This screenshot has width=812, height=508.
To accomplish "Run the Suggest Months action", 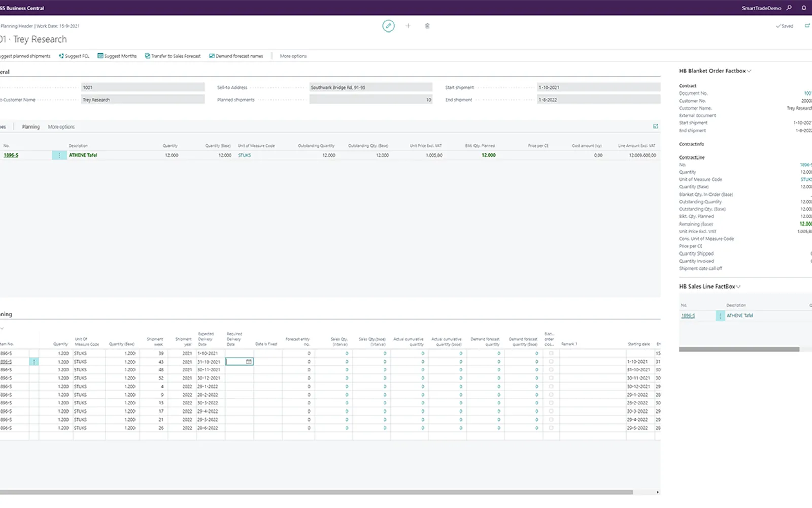I will point(117,56).
